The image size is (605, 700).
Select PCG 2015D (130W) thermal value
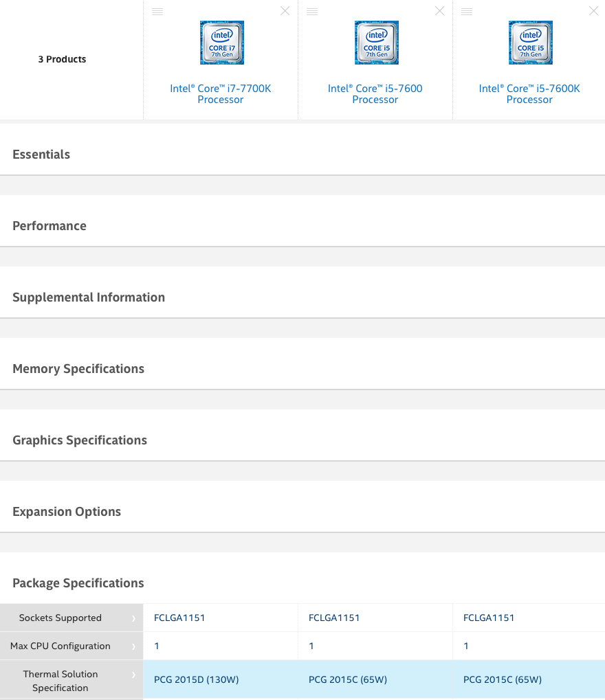click(196, 679)
